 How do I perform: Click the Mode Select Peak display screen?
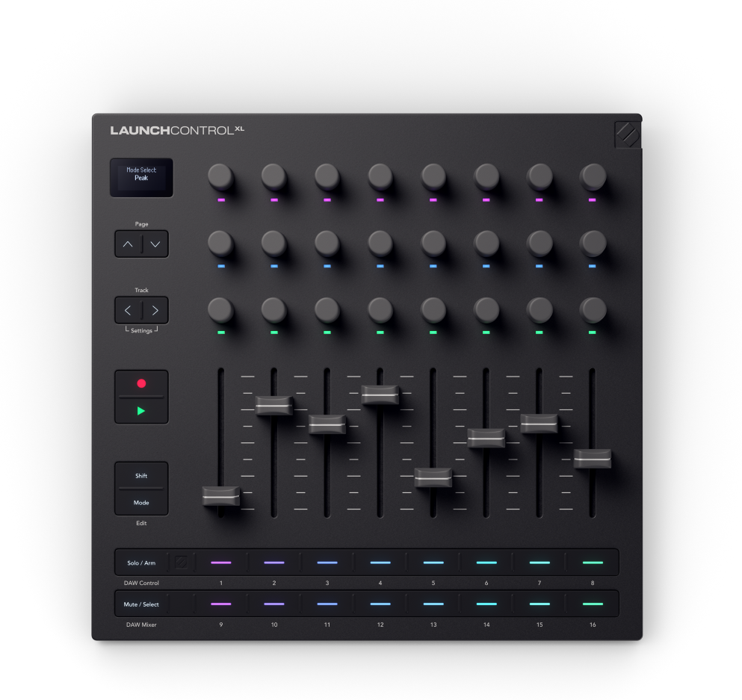click(x=141, y=177)
